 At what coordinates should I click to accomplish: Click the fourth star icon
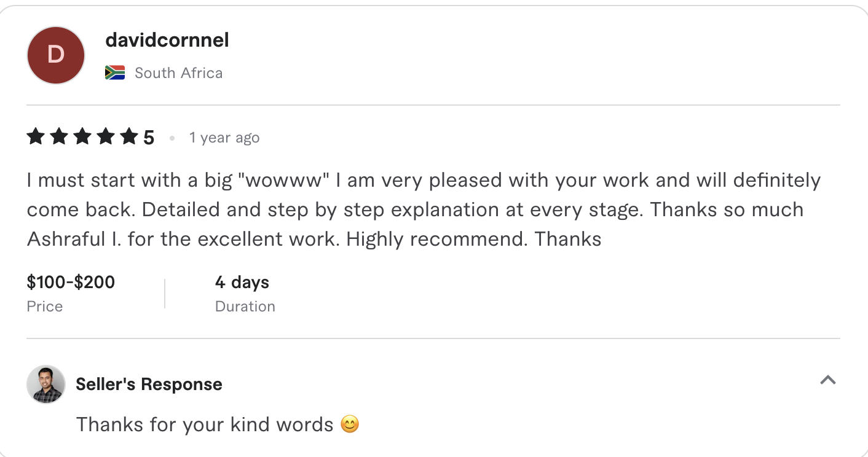click(106, 136)
